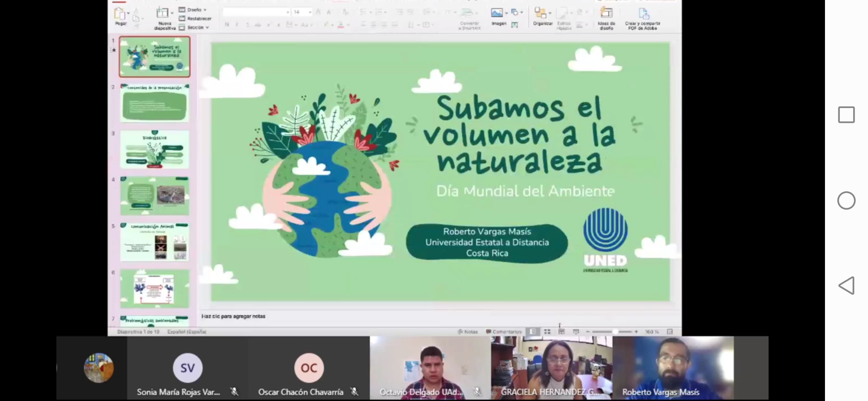
Task: Start slideshow presentation view icon
Action: click(x=576, y=332)
